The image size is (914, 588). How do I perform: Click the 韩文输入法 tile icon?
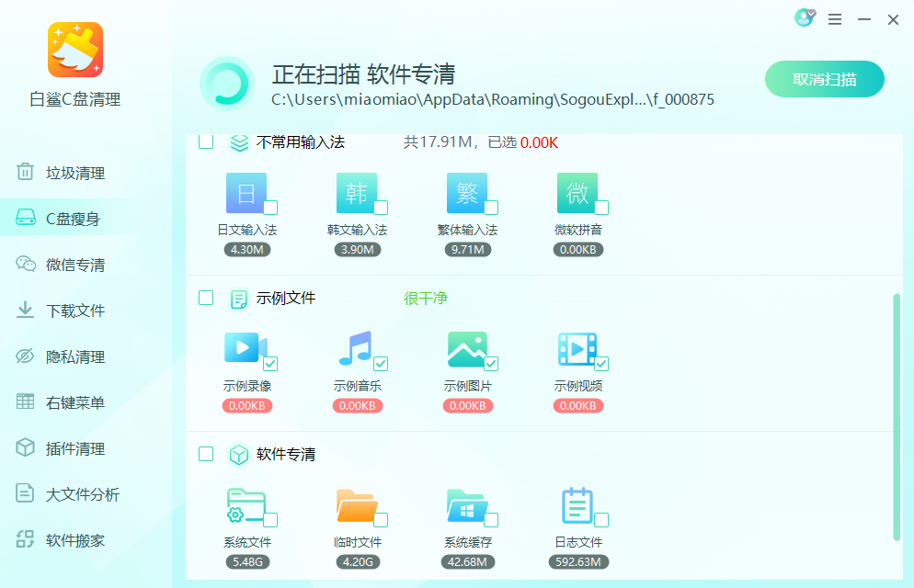click(x=356, y=193)
